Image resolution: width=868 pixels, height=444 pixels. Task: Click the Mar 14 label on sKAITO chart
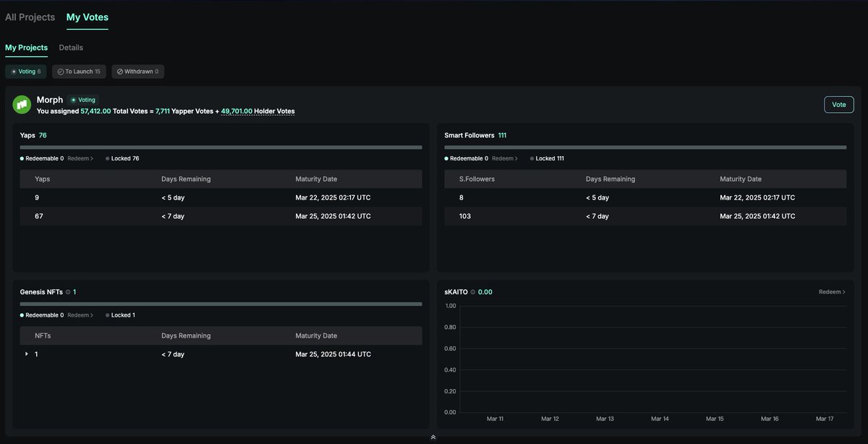(x=660, y=419)
